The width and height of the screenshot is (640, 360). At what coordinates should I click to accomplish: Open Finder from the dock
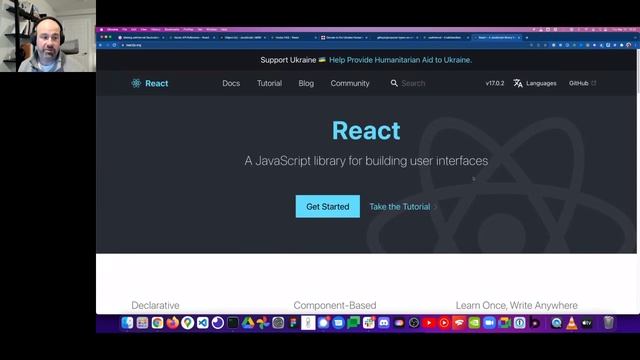coord(127,323)
